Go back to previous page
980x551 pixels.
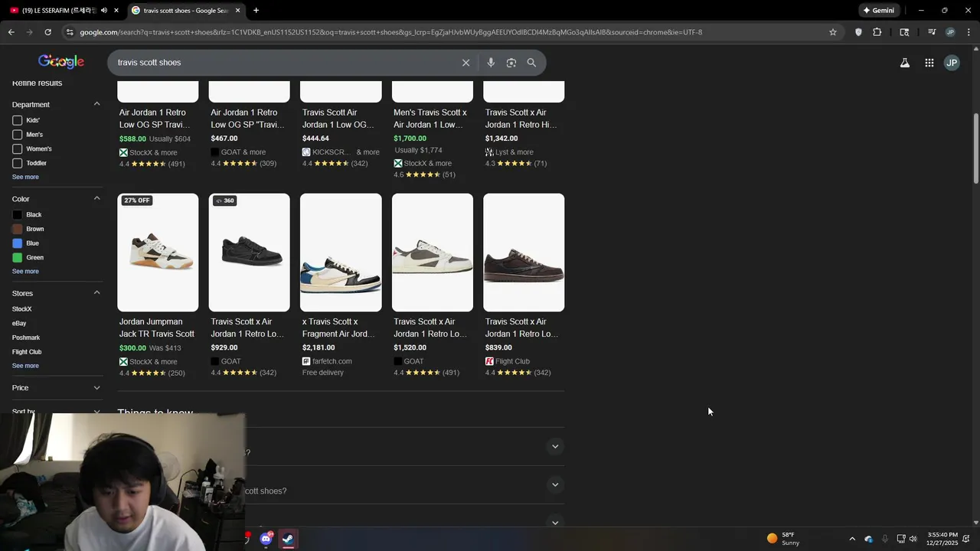[11, 32]
